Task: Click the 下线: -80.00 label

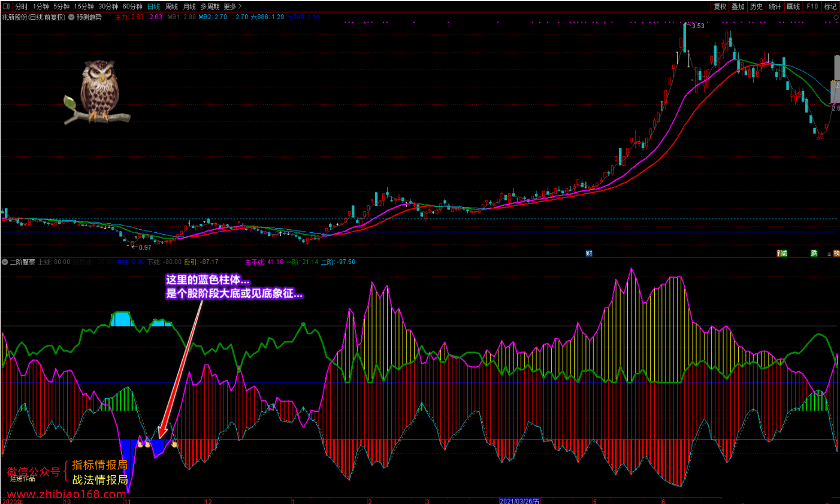Action: [x=164, y=262]
